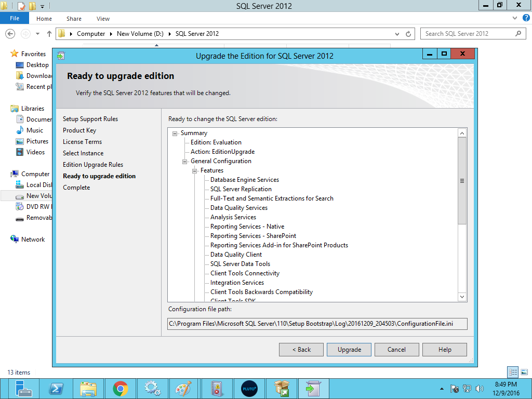This screenshot has width=532, height=399.
Task: Click the summary tree scroll-down arrow
Action: (462, 297)
